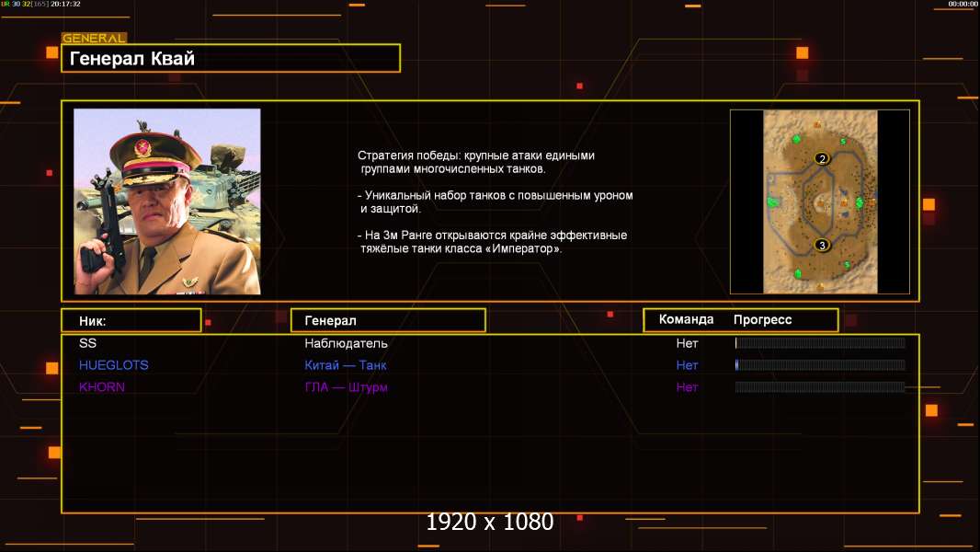Click "Наблюдатель" in the SS row
980x552 pixels.
pos(346,343)
